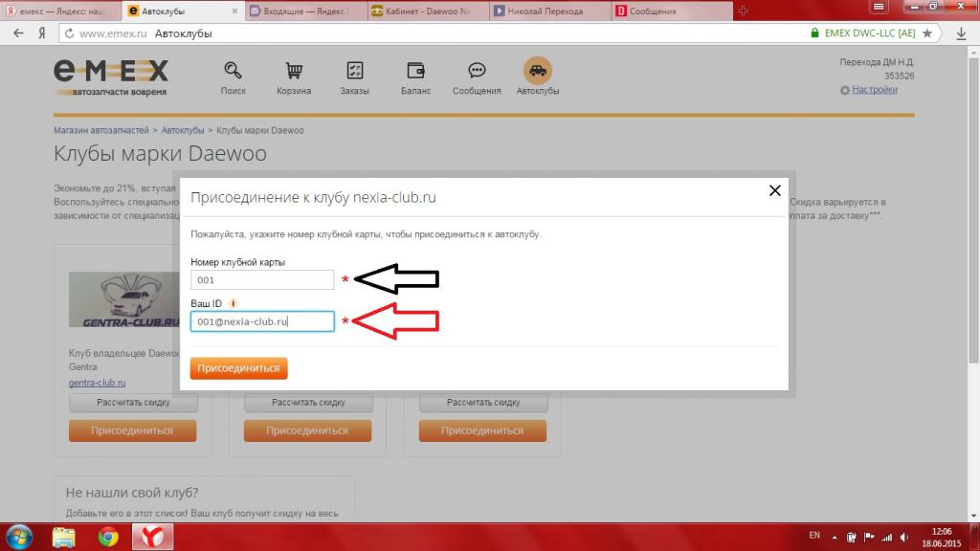Viewport: 980px width, 551px height.
Task: Switch the EN keyboard language indicator
Action: pyautogui.click(x=814, y=536)
